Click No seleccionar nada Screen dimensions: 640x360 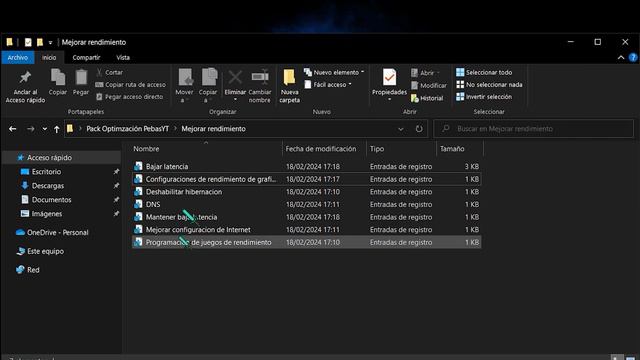tap(489, 84)
